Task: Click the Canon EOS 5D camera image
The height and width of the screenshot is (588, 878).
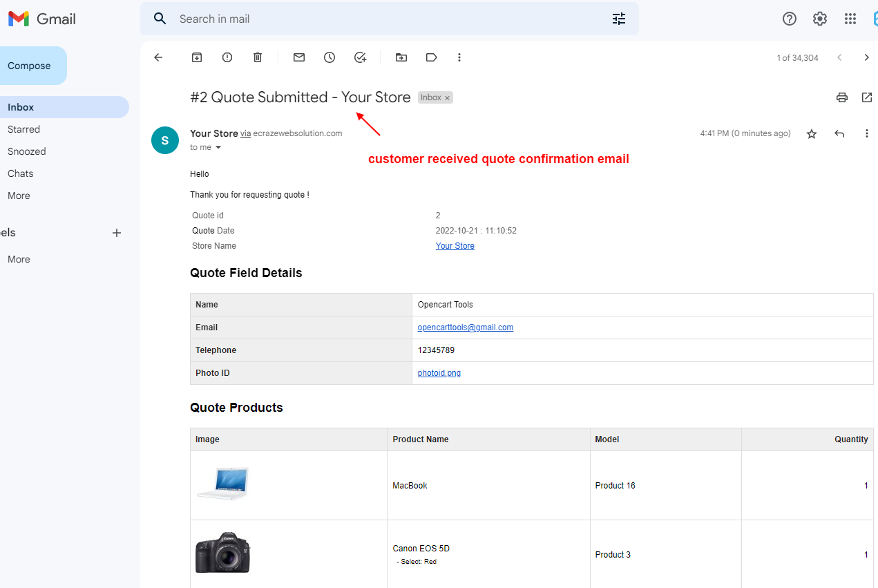Action: click(222, 553)
